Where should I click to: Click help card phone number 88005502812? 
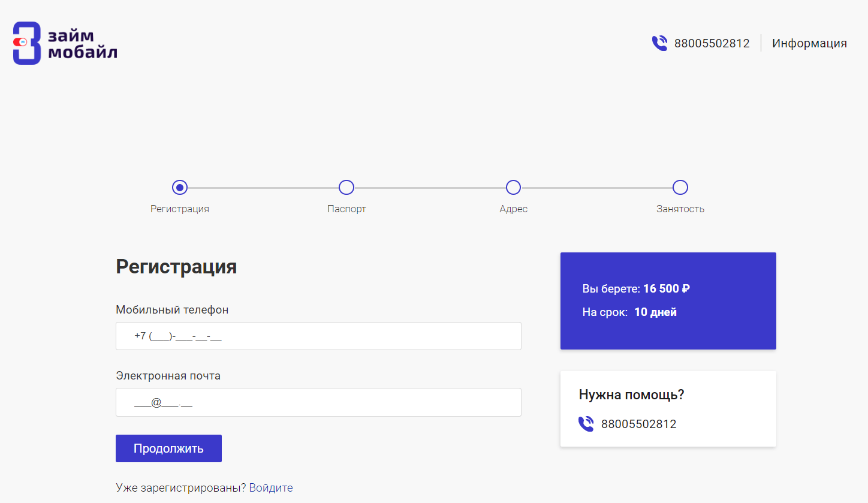(639, 424)
